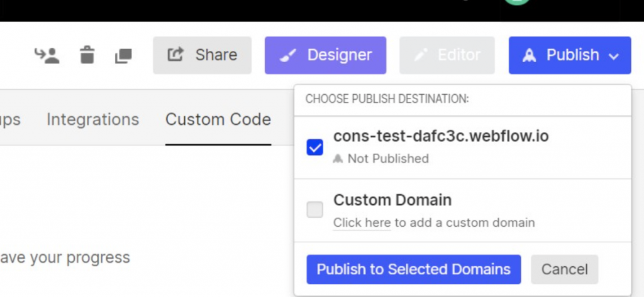Image resolution: width=644 pixels, height=297 pixels.
Task: Click the duplicate project icon
Action: (x=123, y=56)
